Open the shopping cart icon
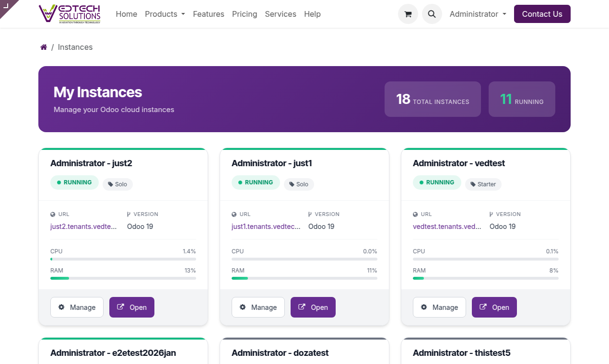 click(x=408, y=14)
